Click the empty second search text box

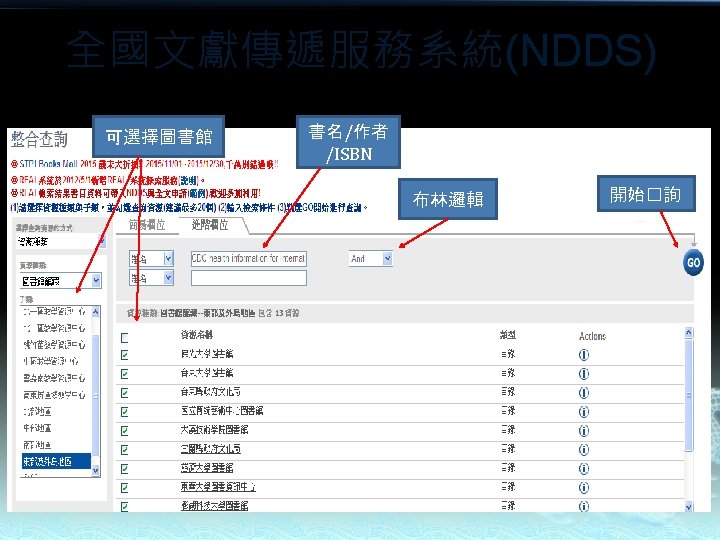click(248, 278)
